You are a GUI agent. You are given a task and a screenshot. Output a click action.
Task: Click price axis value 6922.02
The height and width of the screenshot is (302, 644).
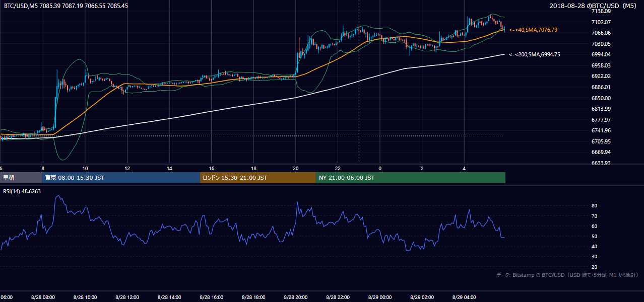601,76
